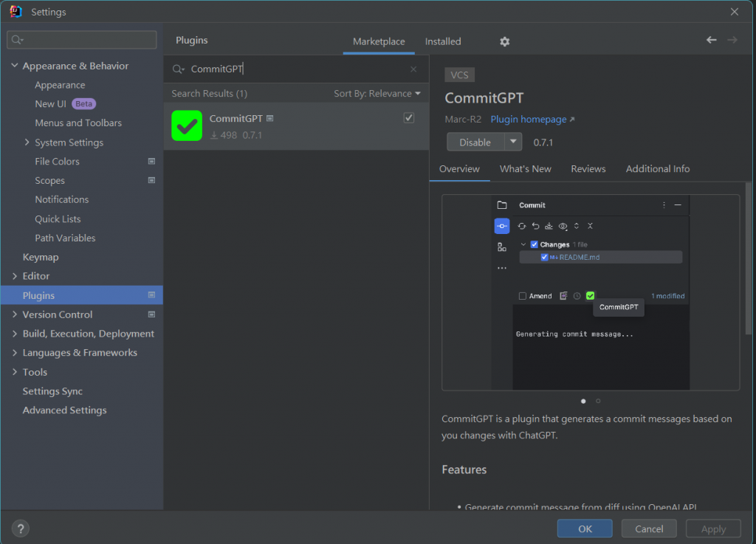This screenshot has width=756, height=544.
Task: Click the Disable plugin button
Action: [x=475, y=142]
